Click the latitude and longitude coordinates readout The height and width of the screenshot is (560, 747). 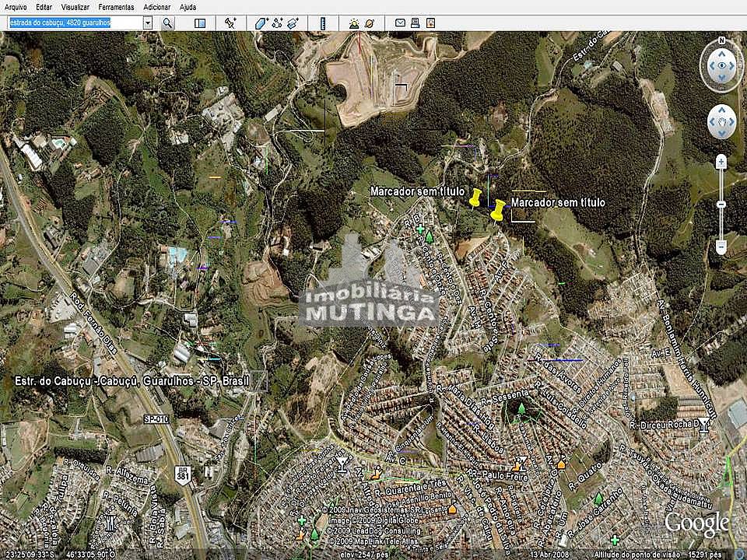point(61,555)
